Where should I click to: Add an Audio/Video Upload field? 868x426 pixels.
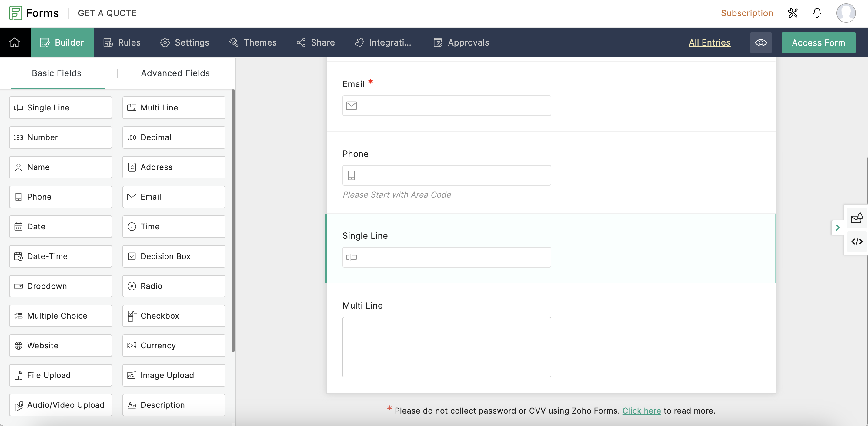point(60,405)
